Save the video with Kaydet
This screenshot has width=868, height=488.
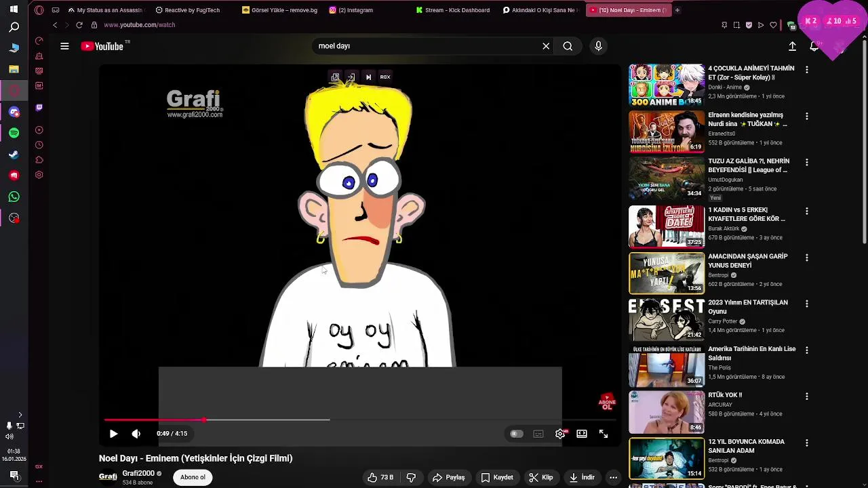497,477
